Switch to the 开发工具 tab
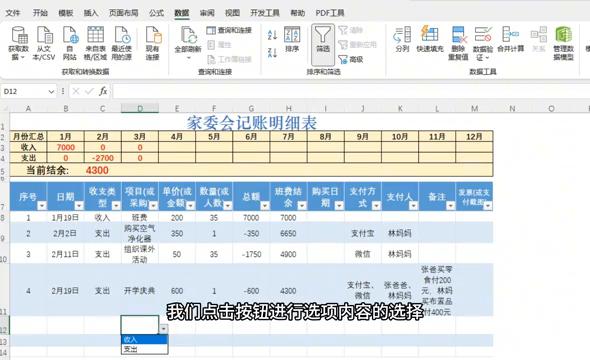590x360 pixels. 265,13
